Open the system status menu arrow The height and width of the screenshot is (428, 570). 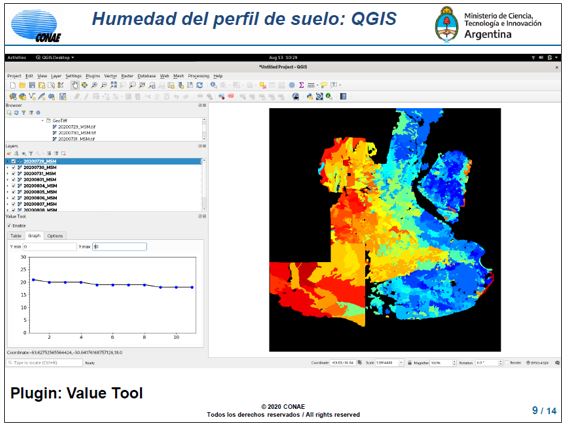coord(556,57)
